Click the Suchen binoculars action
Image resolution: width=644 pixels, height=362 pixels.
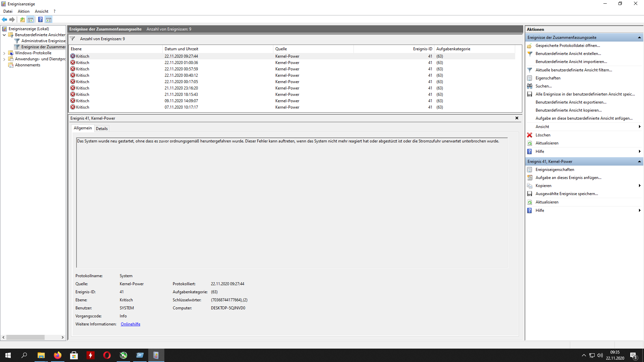coord(543,86)
